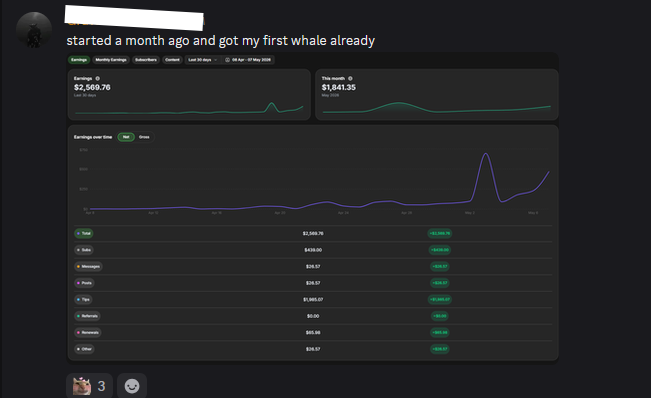Click the green change badge in Total row
The width and height of the screenshot is (651, 398).
(440, 233)
